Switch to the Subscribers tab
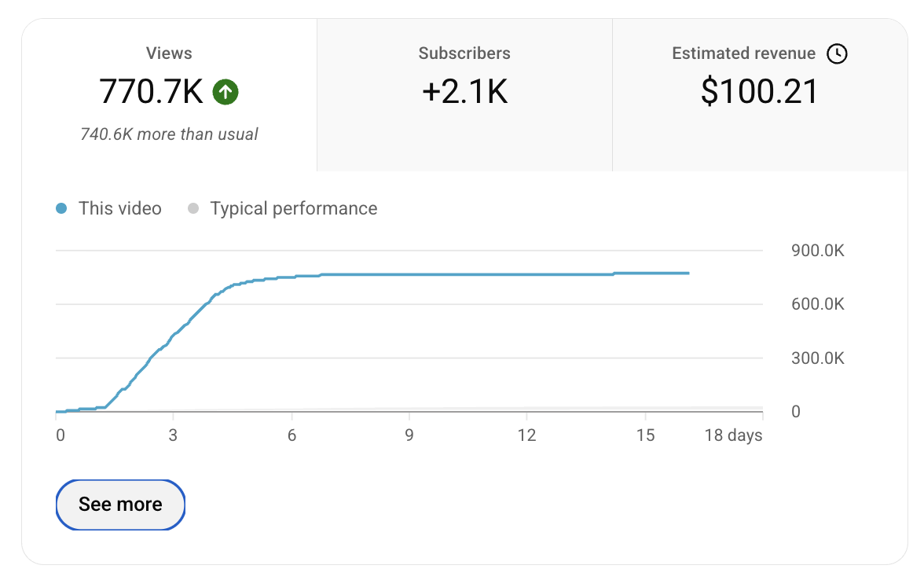 (464, 95)
